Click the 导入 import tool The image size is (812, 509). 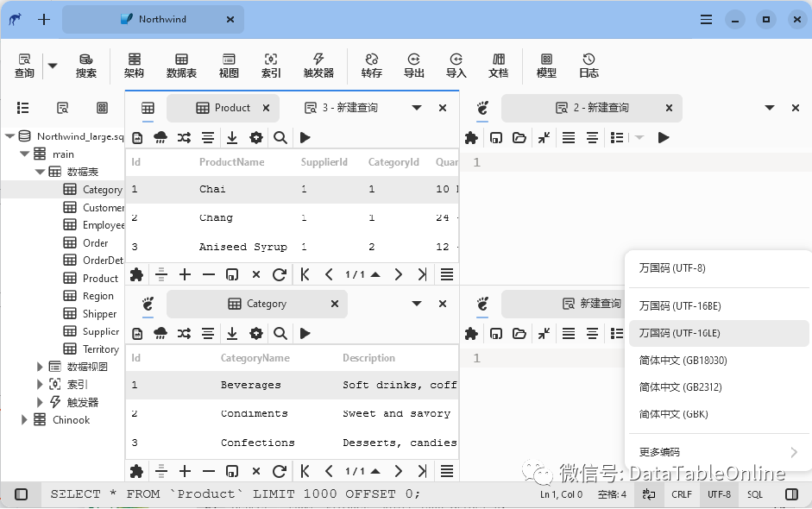(456, 66)
